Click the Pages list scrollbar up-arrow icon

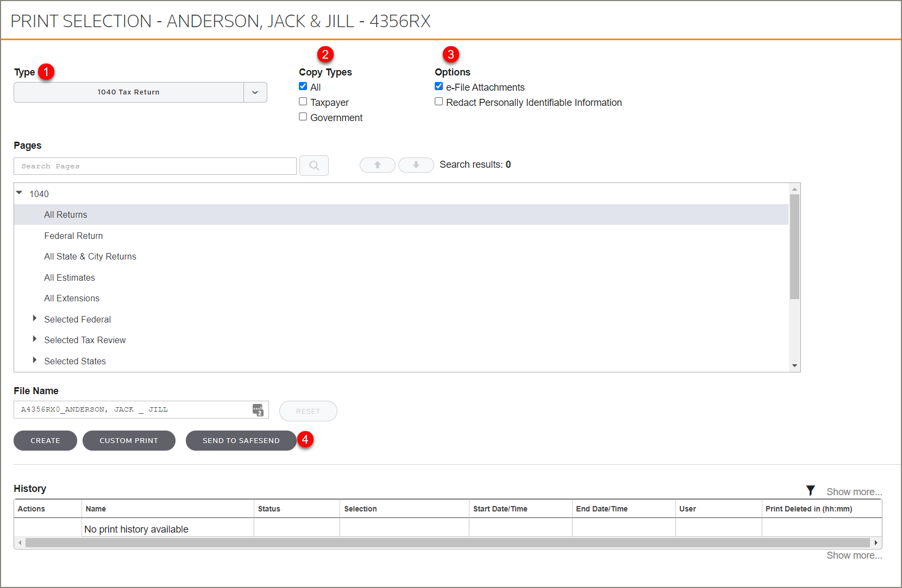pyautogui.click(x=795, y=188)
